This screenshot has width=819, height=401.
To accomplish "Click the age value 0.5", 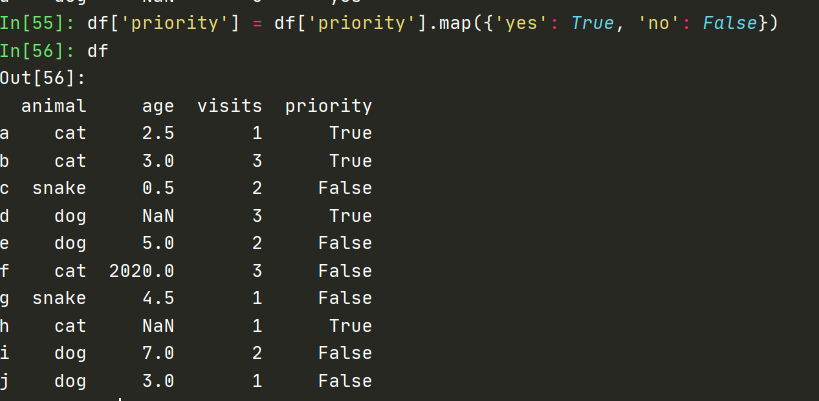I will 158,188.
